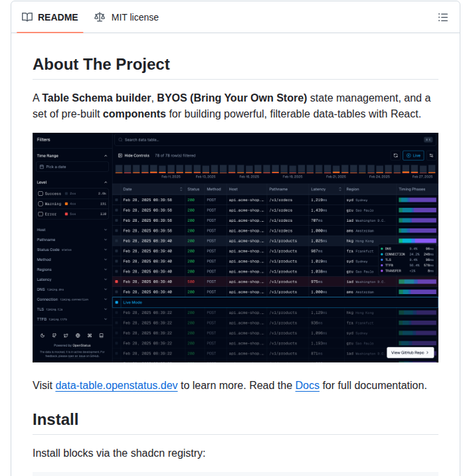
Task: Click the refresh icon beside Live button
Action: click(x=395, y=155)
